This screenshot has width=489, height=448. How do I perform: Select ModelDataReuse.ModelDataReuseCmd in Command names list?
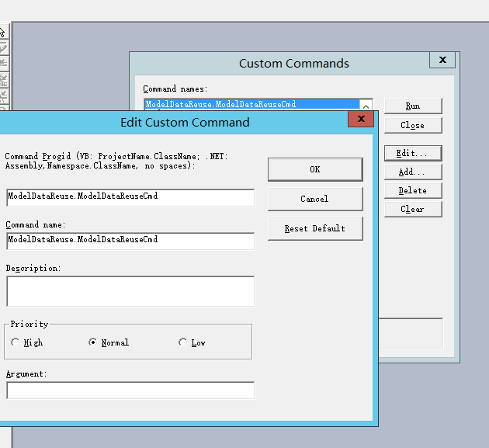pos(252,104)
